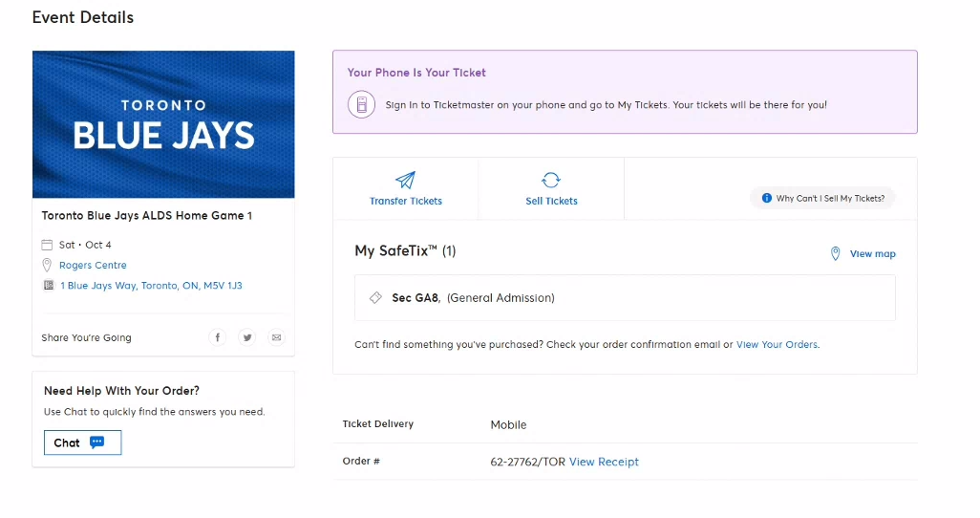Click the ticket tag icon next to Sec GA8

(x=375, y=298)
